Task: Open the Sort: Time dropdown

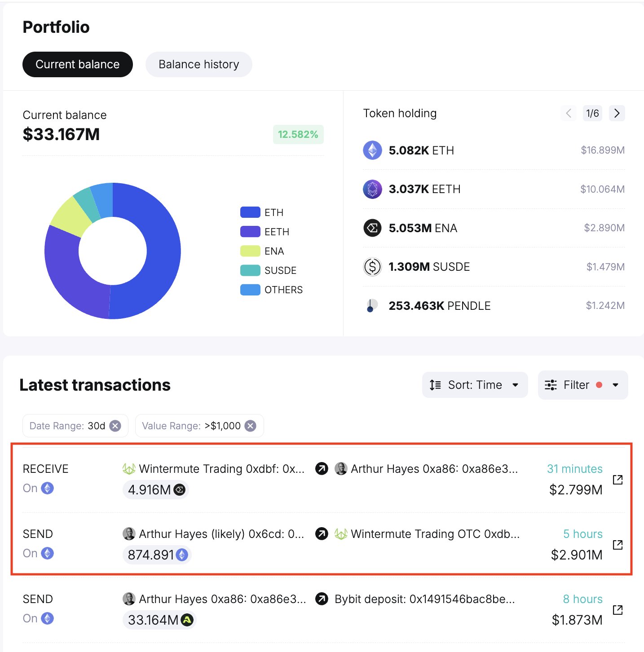Action: [x=475, y=385]
